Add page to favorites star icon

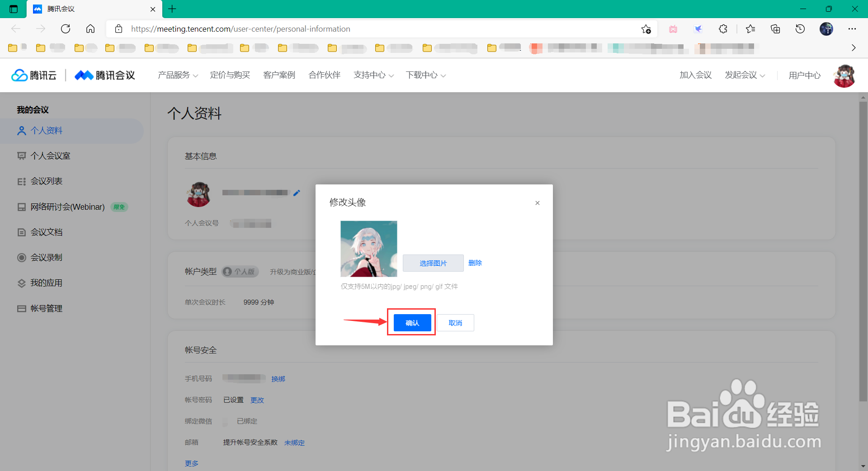646,29
